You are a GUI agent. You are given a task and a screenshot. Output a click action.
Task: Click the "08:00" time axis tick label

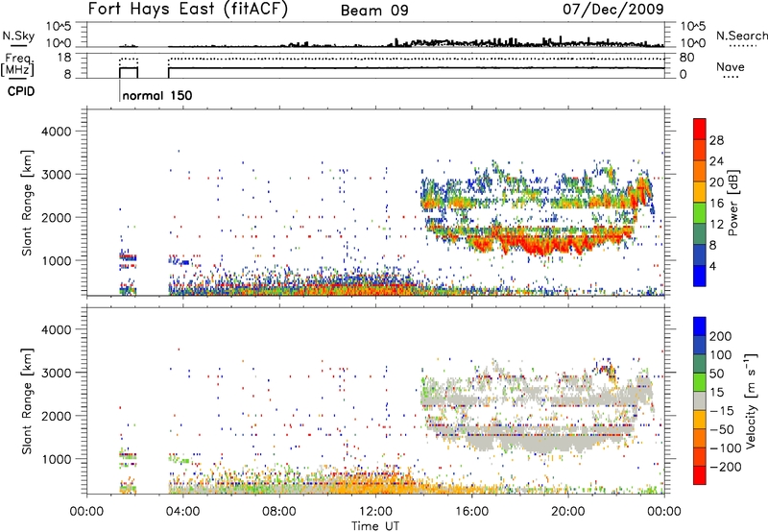pos(279,512)
